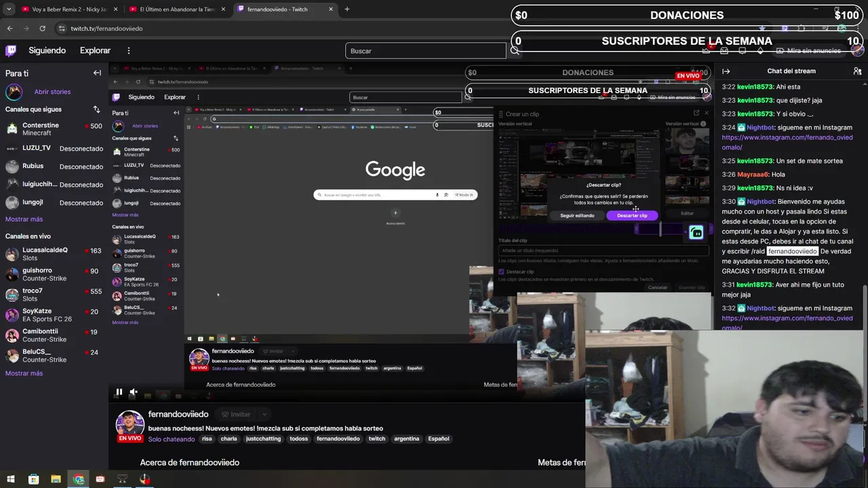Open the first Nightbot Instagram link
Image resolution: width=868 pixels, height=488 pixels.
point(787,142)
